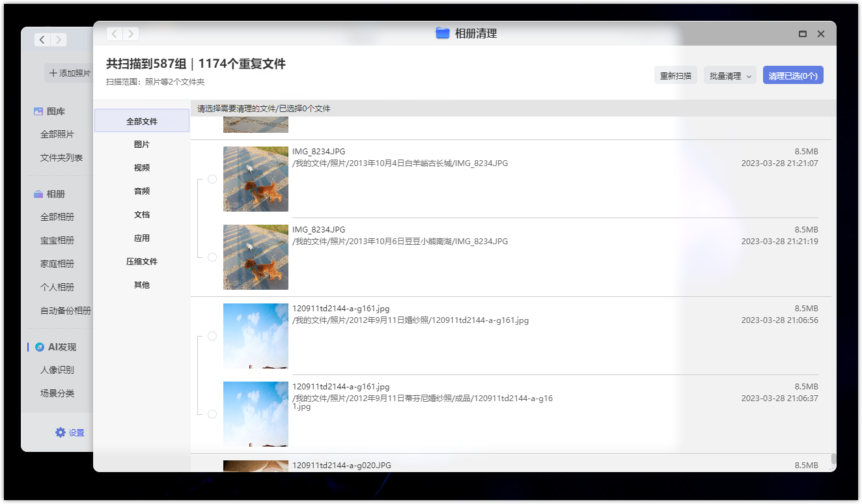Filter by 压缩文件
The height and width of the screenshot is (504, 862).
tap(142, 262)
